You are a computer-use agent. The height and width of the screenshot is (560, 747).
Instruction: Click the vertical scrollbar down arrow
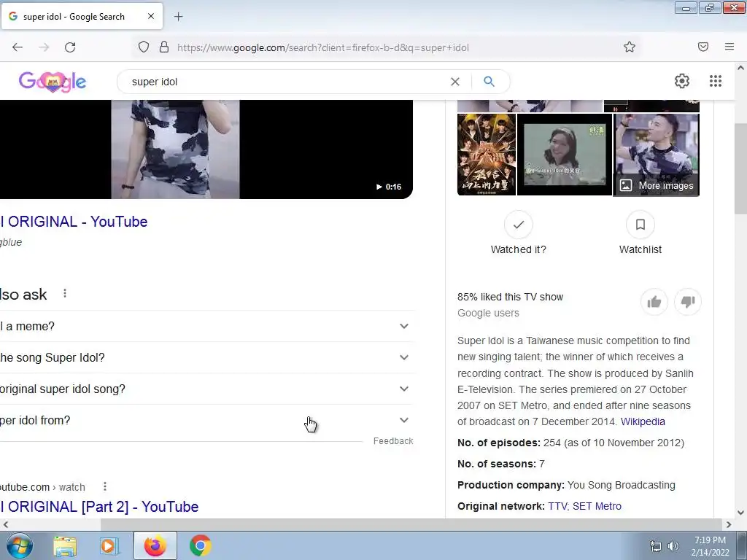[740, 513]
